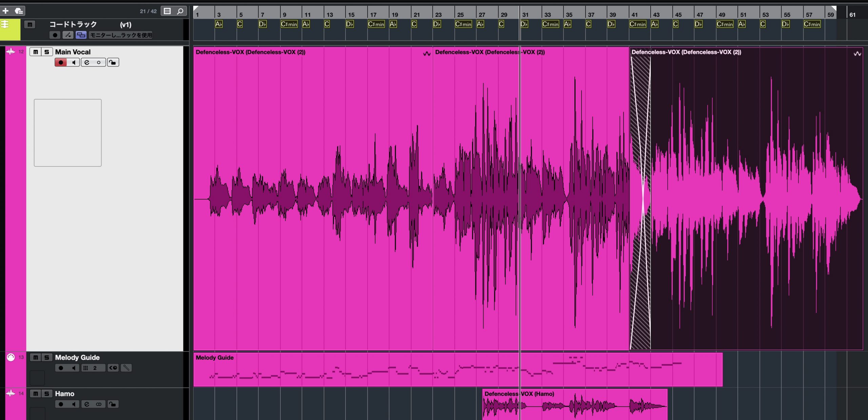Viewport: 868px width, 420px height.
Task: Open Hamo channel settings 'e' icon
Action: (87, 404)
